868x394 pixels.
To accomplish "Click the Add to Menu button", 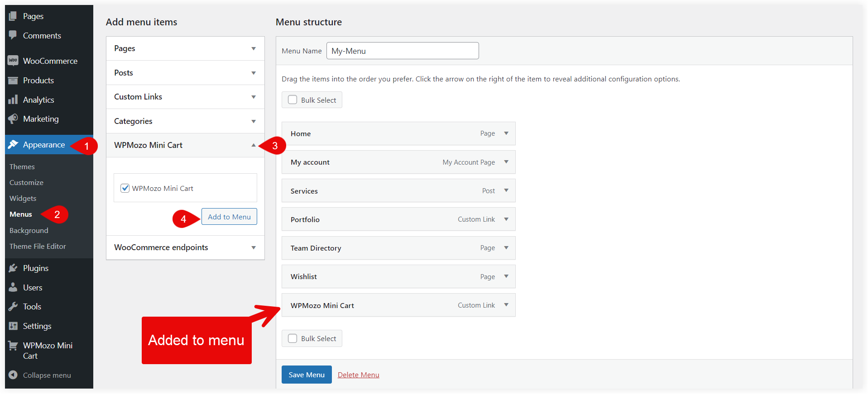I will click(229, 217).
